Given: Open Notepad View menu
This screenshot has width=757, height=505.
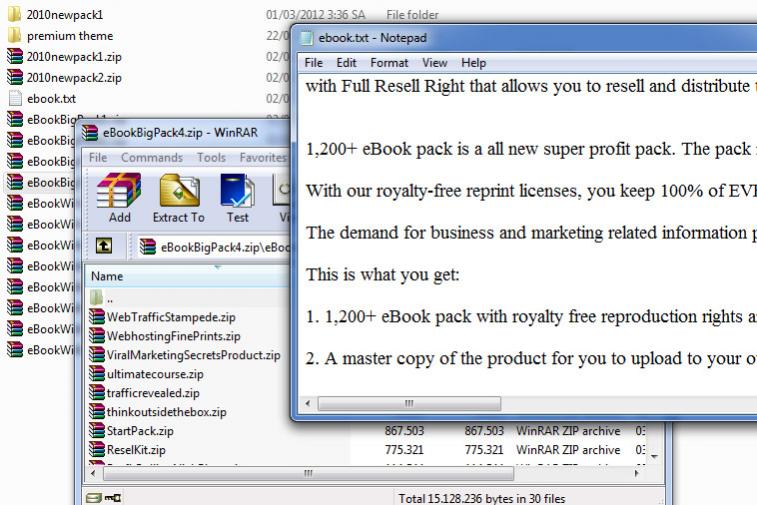Looking at the screenshot, I should coord(435,63).
